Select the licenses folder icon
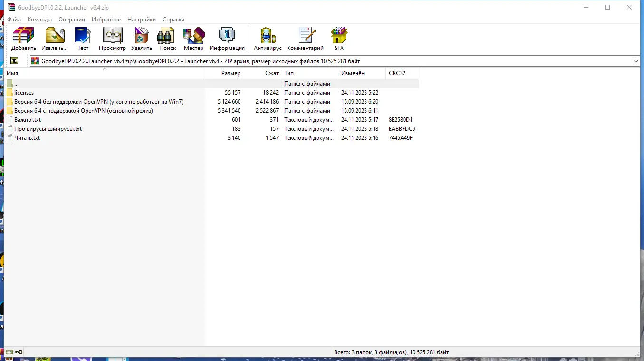The image size is (644, 361). pos(10,93)
